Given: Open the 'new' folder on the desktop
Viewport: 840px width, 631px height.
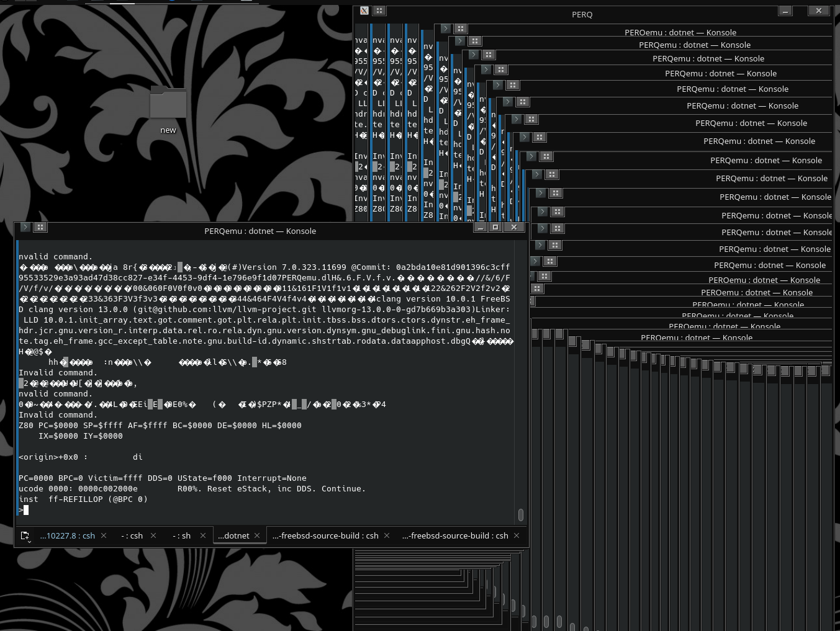Looking at the screenshot, I should pyautogui.click(x=168, y=110).
